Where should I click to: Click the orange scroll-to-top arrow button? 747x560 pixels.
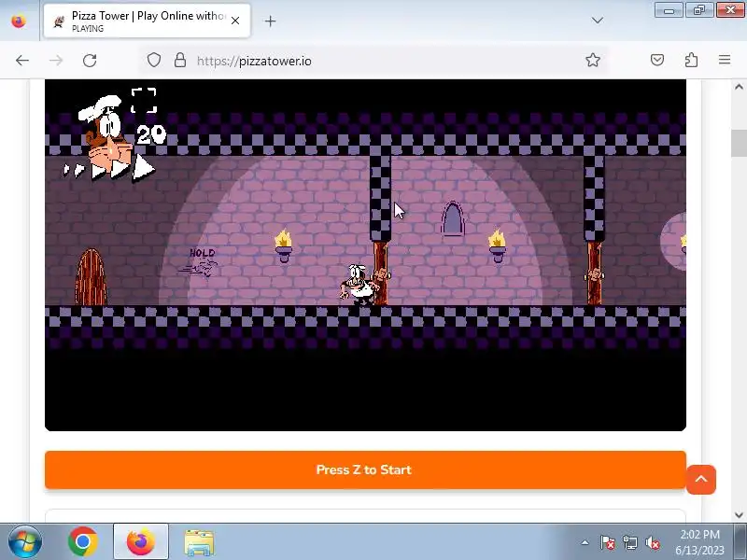[701, 480]
